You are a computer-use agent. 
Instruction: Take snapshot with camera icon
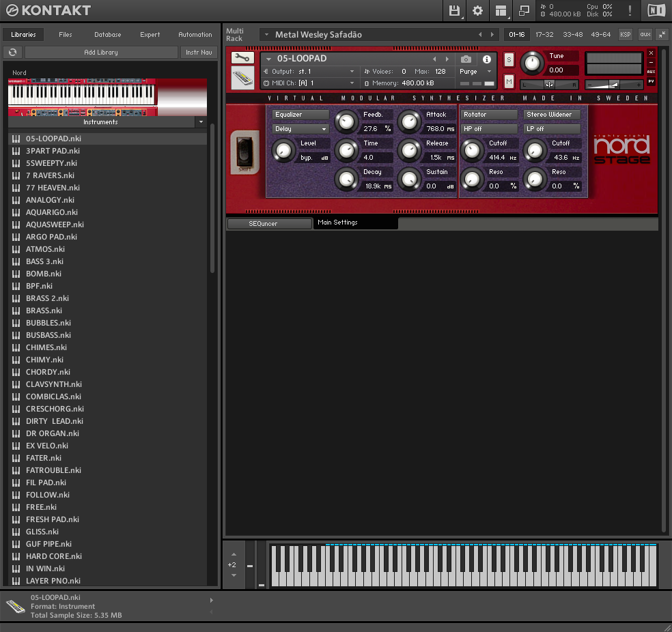pos(466,59)
